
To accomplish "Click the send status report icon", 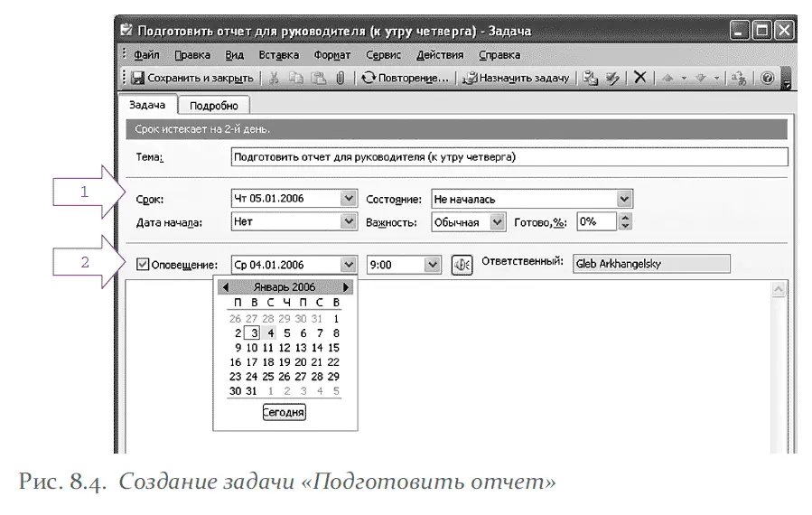I will click(590, 78).
